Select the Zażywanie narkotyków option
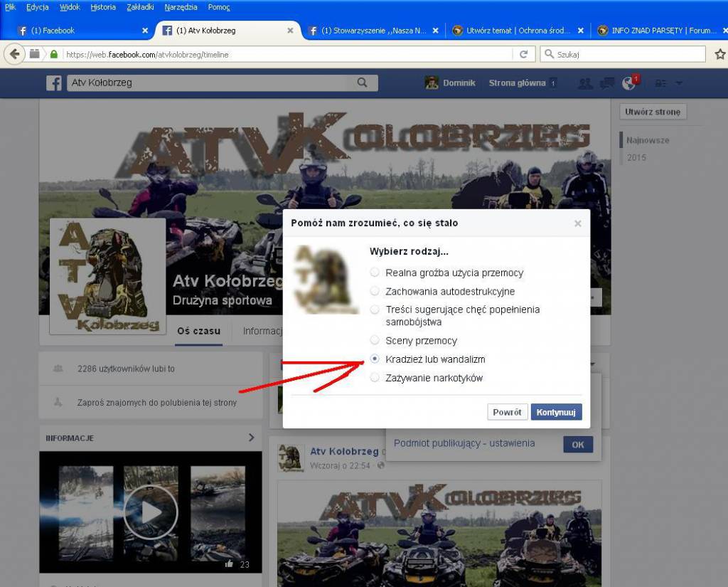The height and width of the screenshot is (587, 728). 375,377
